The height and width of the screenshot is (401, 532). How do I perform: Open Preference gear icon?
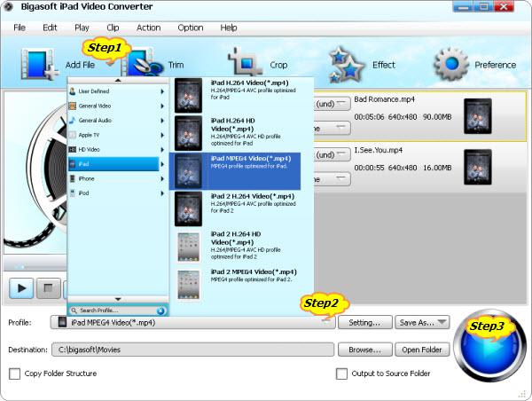[x=450, y=64]
